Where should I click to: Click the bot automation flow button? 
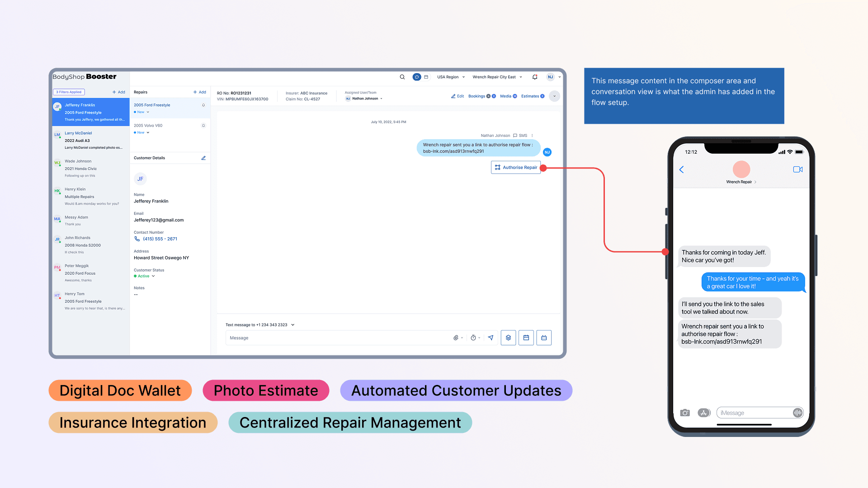[544, 338]
